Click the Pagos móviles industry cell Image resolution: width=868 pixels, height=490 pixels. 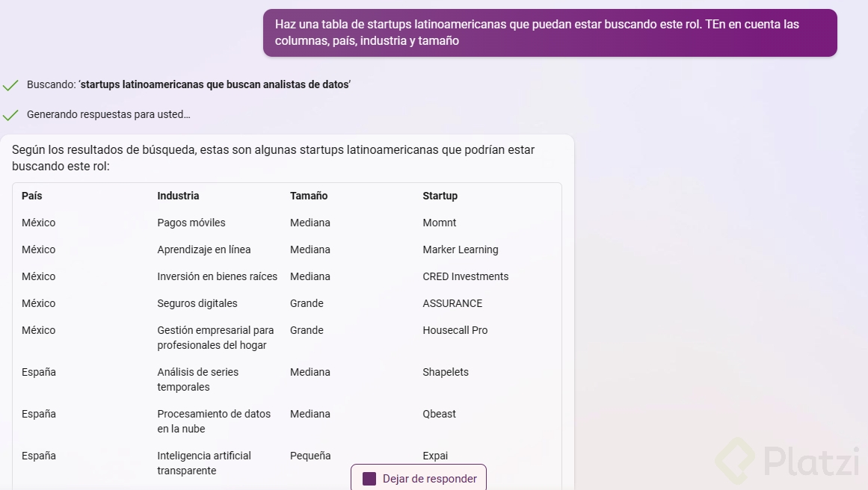191,223
